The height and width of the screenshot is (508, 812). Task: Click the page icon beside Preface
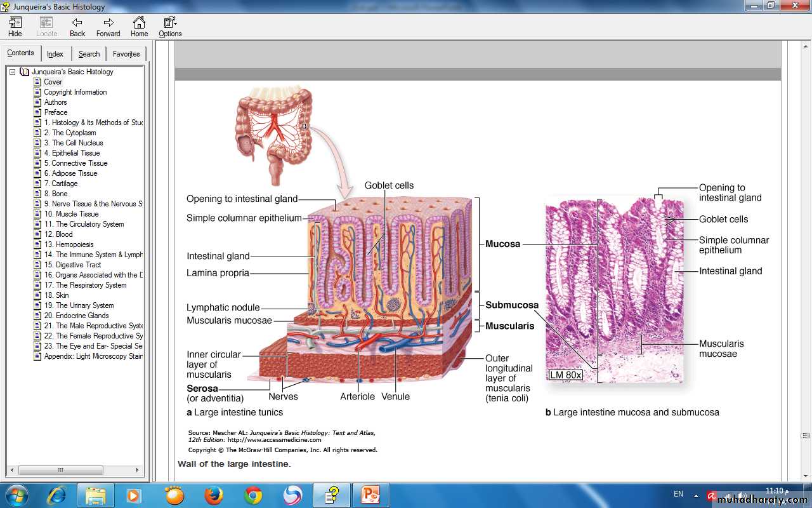[x=37, y=112]
